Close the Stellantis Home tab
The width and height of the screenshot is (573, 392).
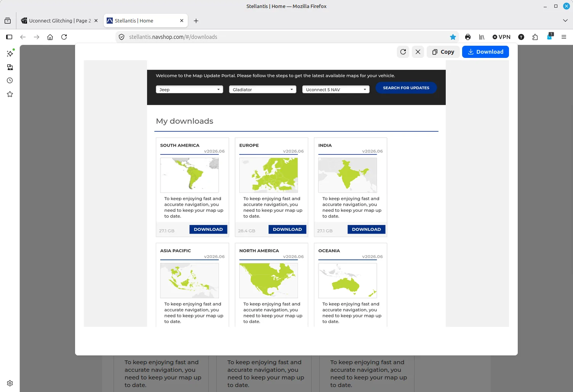click(182, 21)
